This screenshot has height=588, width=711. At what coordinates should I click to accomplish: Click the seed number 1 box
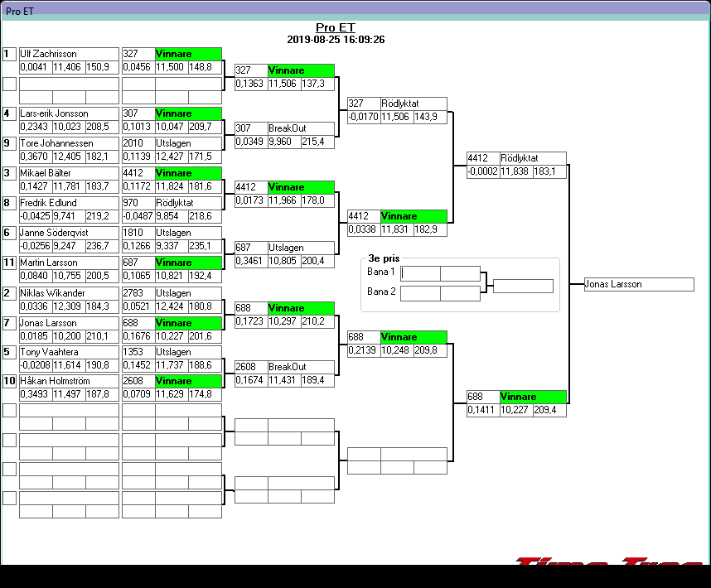click(9, 54)
